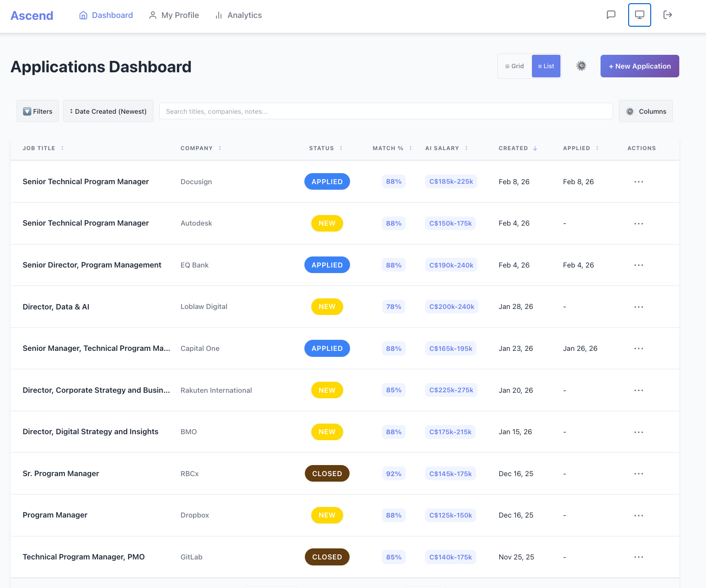This screenshot has width=706, height=588.
Task: Open settings gear beside view toggle
Action: click(x=581, y=66)
